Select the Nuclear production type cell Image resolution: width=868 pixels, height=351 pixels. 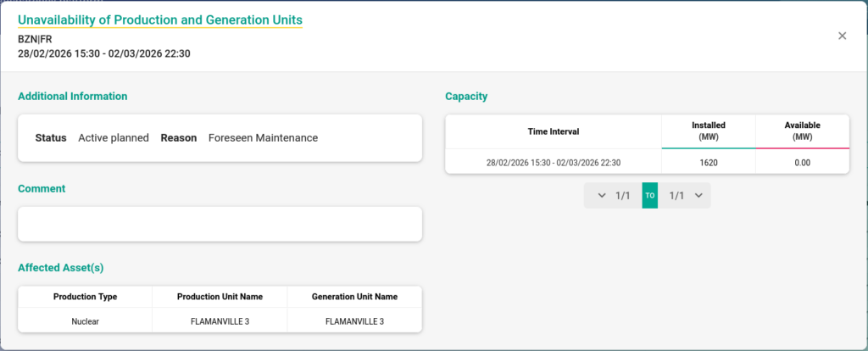pos(85,321)
